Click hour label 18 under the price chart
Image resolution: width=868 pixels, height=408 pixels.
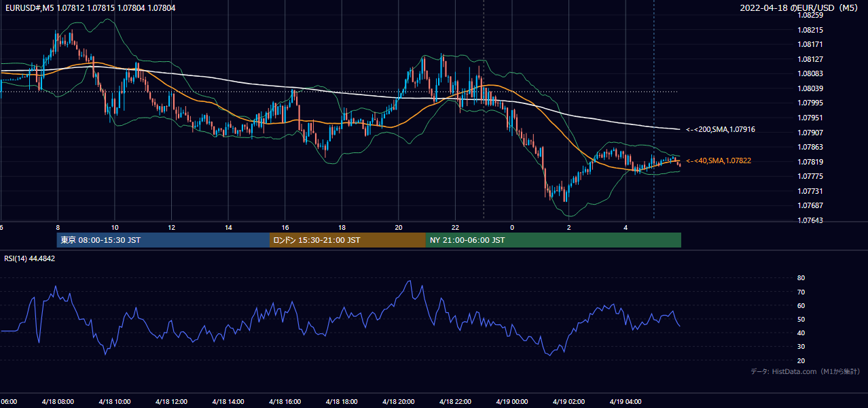(x=342, y=227)
